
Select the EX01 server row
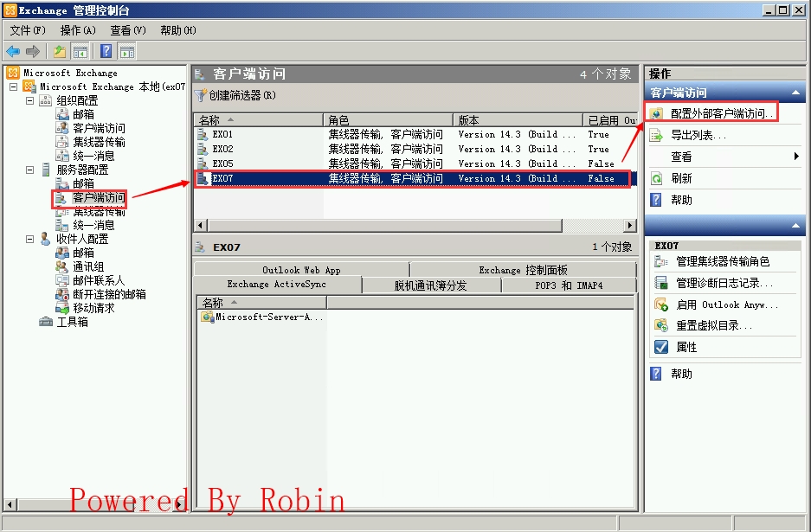coord(415,134)
